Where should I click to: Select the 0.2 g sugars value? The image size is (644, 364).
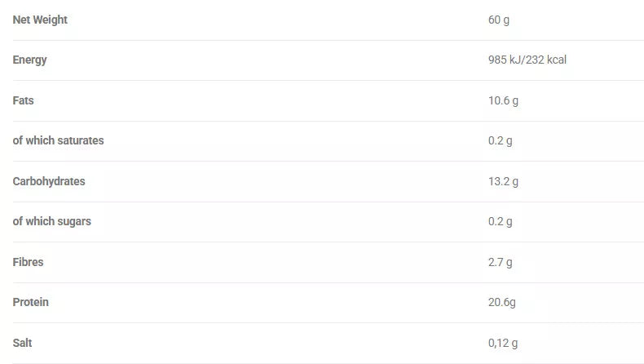point(500,221)
